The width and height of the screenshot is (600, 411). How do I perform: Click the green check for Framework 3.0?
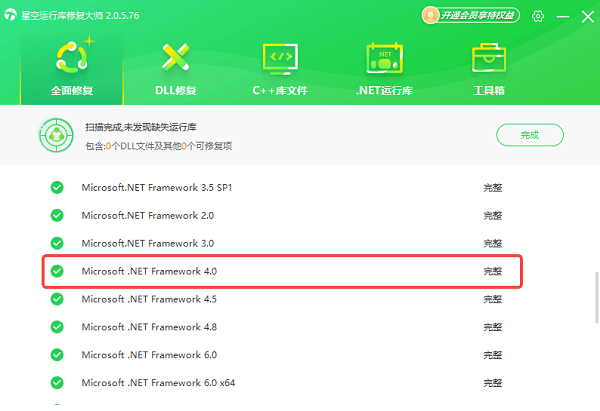(57, 243)
